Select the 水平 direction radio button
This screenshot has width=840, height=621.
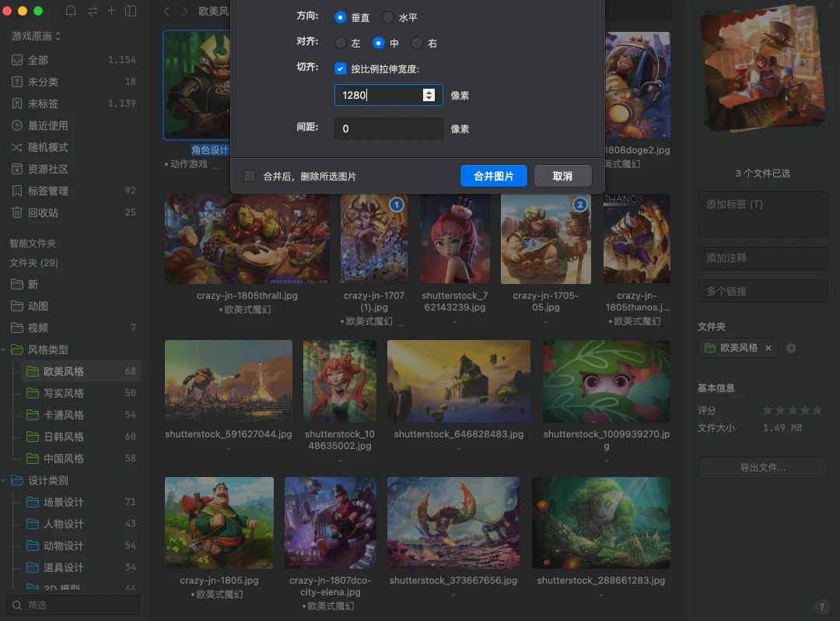388,17
